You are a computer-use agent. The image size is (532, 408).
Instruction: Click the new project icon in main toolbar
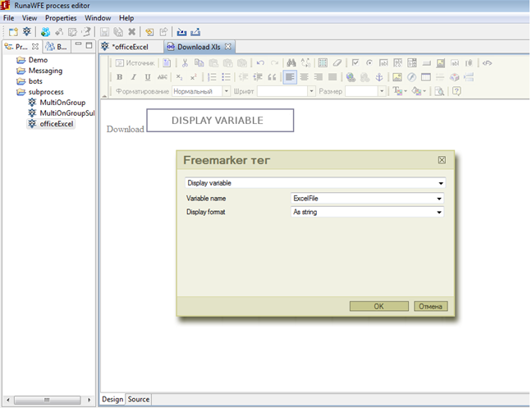[13, 32]
